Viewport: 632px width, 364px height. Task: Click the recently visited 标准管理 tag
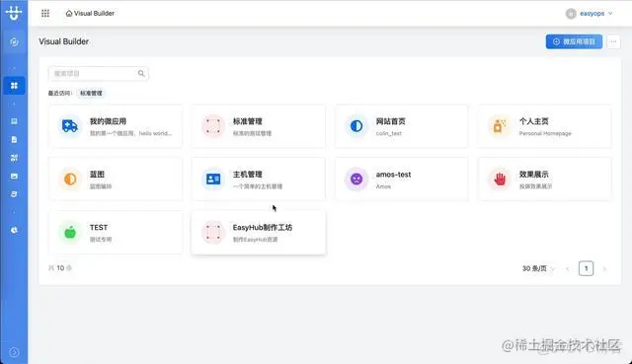tap(91, 93)
